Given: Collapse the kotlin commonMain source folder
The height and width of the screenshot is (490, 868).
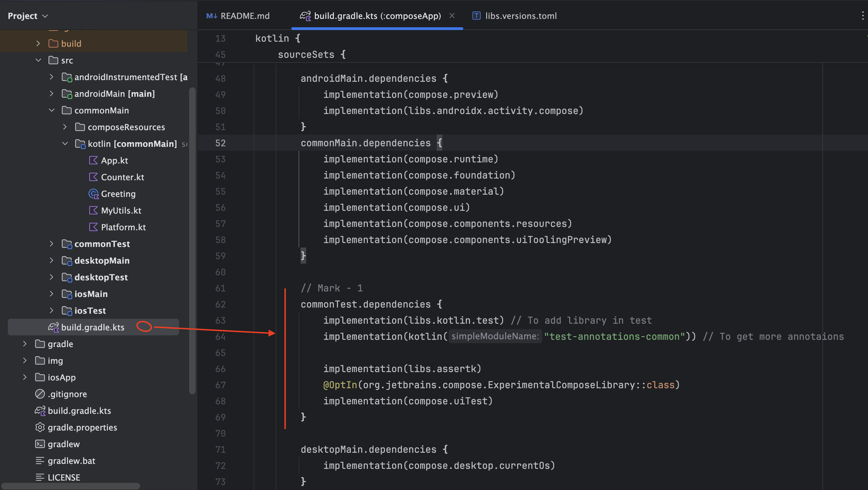Looking at the screenshot, I should click(65, 143).
